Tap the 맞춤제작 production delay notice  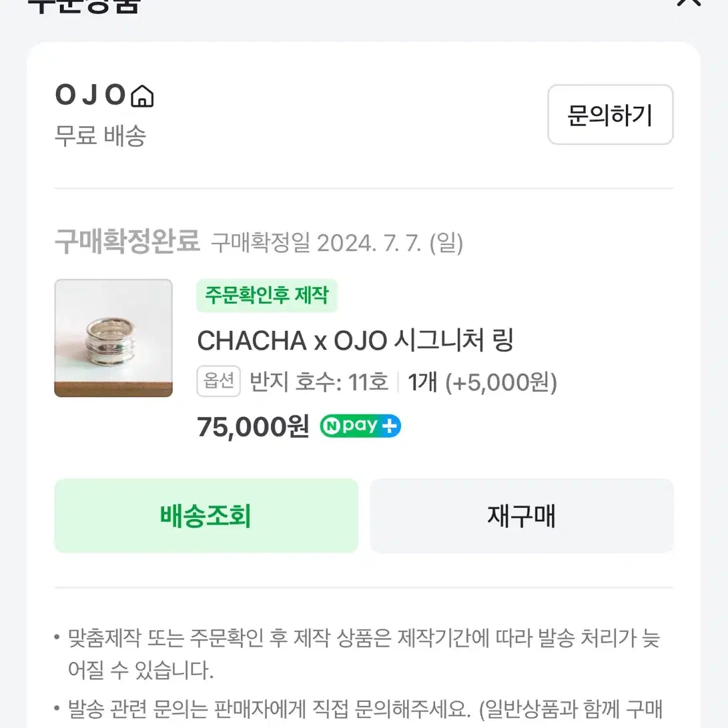point(364,654)
